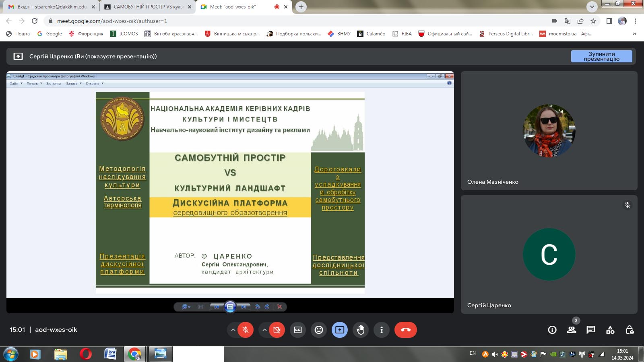Open Эл. почта menu in photo viewer

[x=53, y=84]
